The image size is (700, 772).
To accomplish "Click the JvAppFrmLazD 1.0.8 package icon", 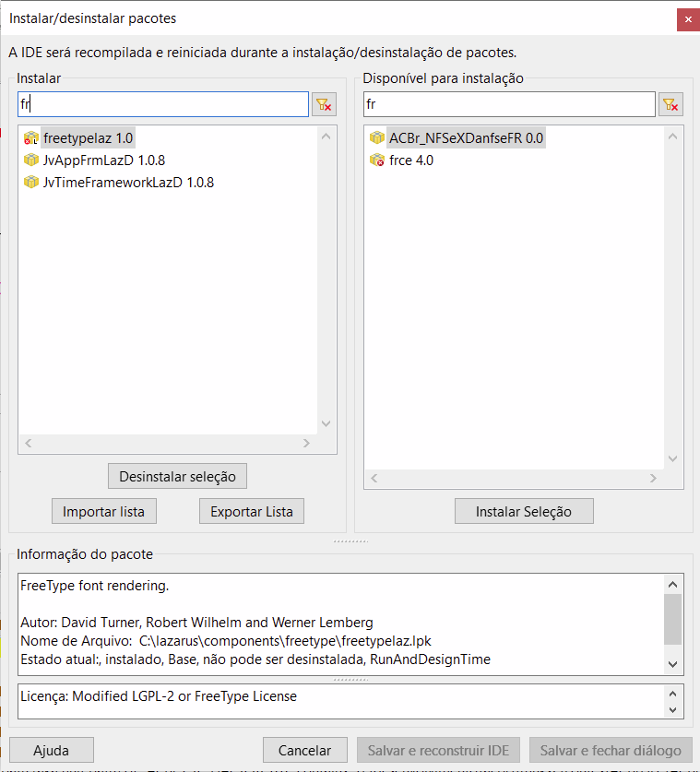I will (31, 160).
